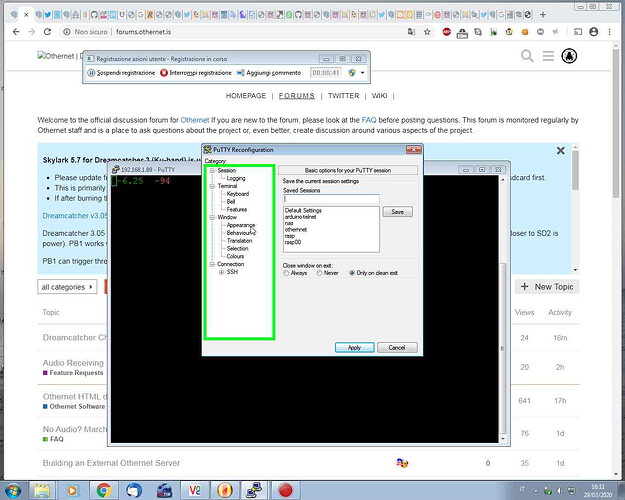Suspend recording with Sospendi registrazione
625x500 pixels.
121,73
